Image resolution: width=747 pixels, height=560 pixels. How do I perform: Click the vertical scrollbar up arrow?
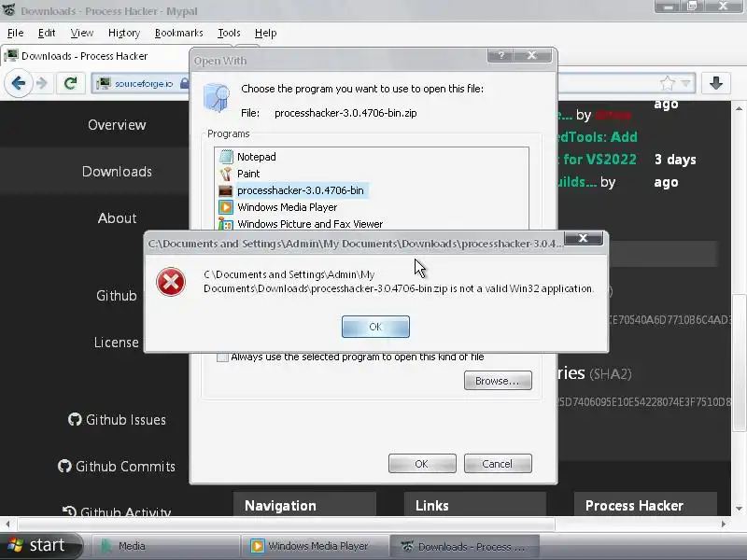[739, 108]
